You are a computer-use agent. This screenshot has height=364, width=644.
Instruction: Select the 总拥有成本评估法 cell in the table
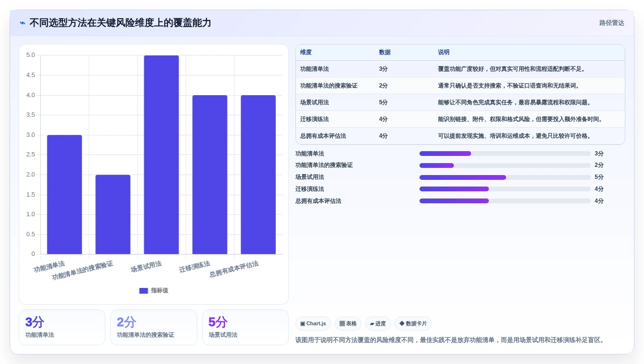[x=323, y=136]
